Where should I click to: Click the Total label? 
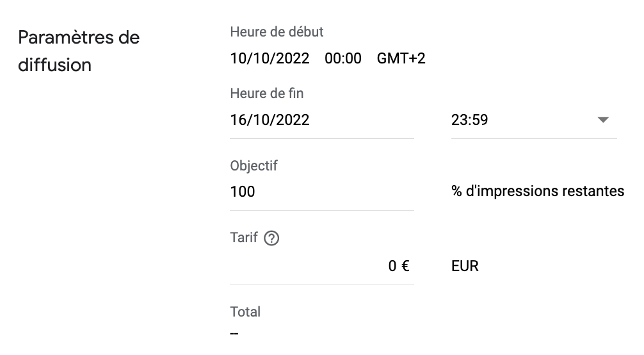tap(245, 312)
